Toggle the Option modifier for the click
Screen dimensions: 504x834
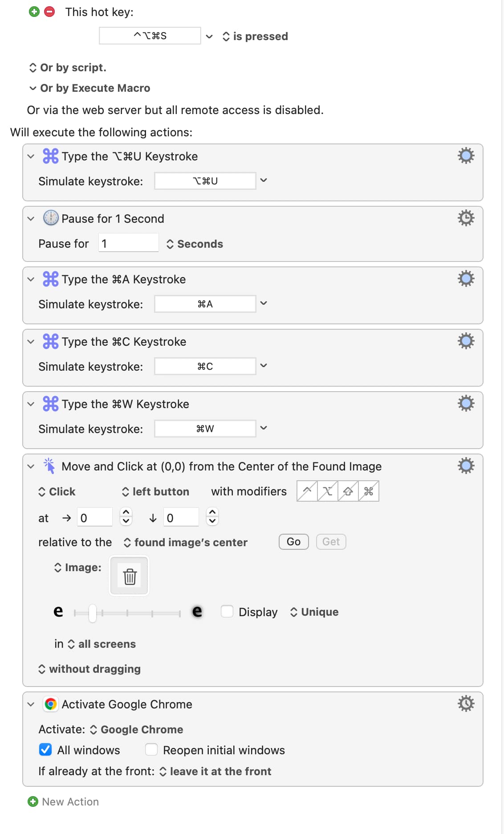tap(328, 491)
